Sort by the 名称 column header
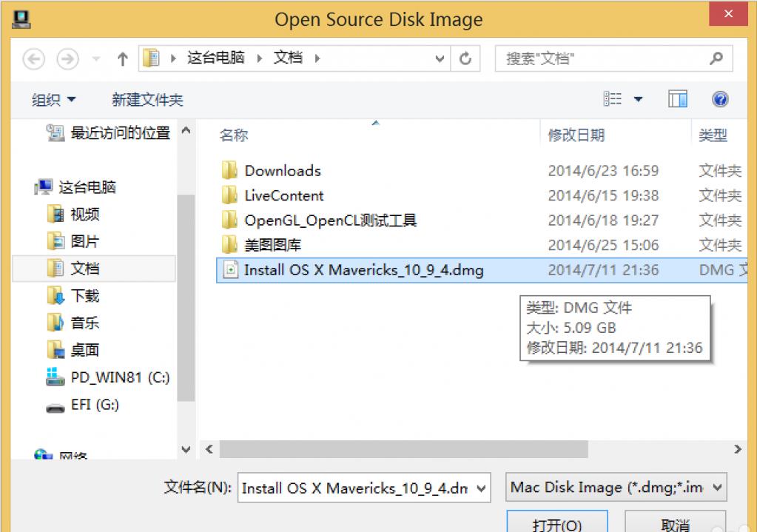This screenshot has height=532, width=757. pyautogui.click(x=234, y=135)
